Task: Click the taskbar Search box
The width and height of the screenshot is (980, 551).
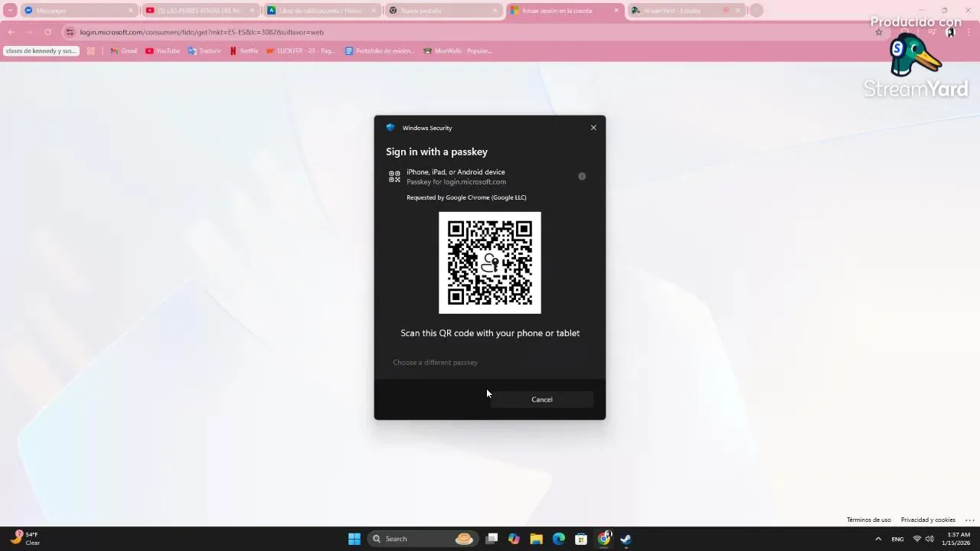Action: tap(422, 539)
